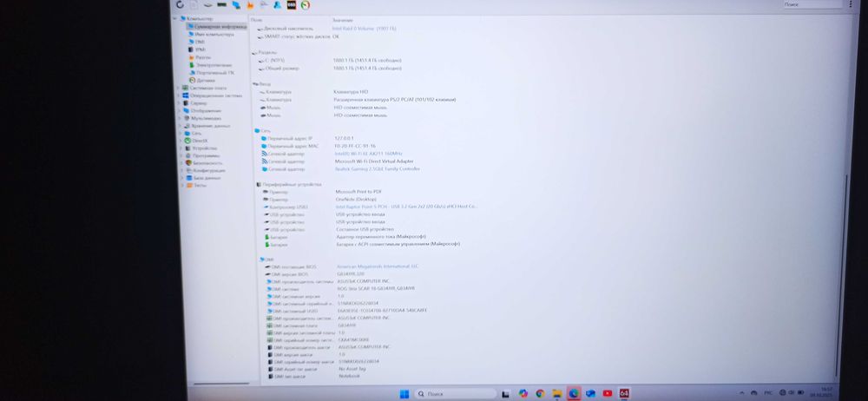Select Конфигурация category in tree
Viewport: 868px width, 401px height.
tap(206, 171)
